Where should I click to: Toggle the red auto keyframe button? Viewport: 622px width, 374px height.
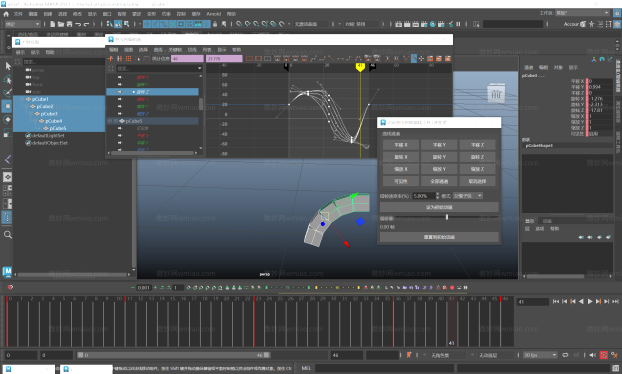pos(604,355)
